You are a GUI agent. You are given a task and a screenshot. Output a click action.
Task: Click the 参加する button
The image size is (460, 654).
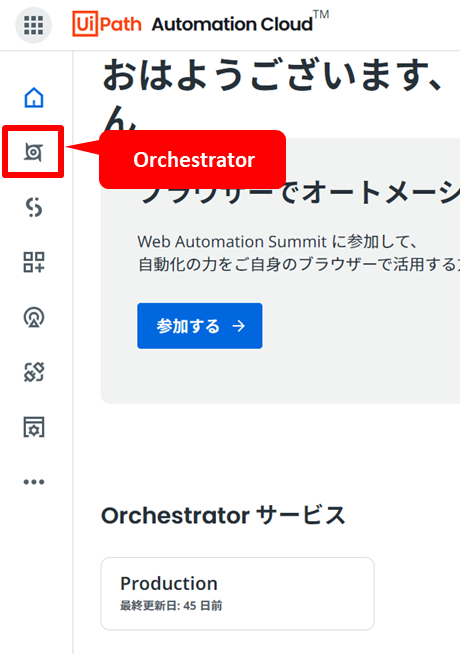(x=200, y=326)
